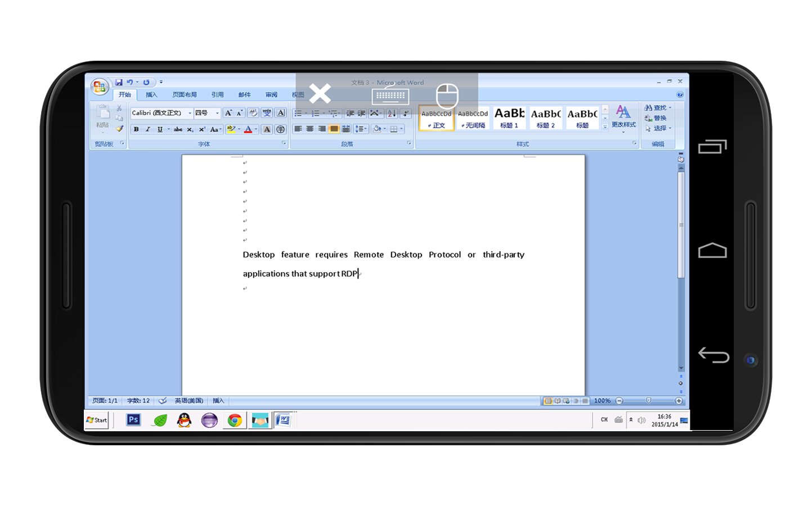
Task: Click the Windows Start button
Action: click(x=97, y=420)
